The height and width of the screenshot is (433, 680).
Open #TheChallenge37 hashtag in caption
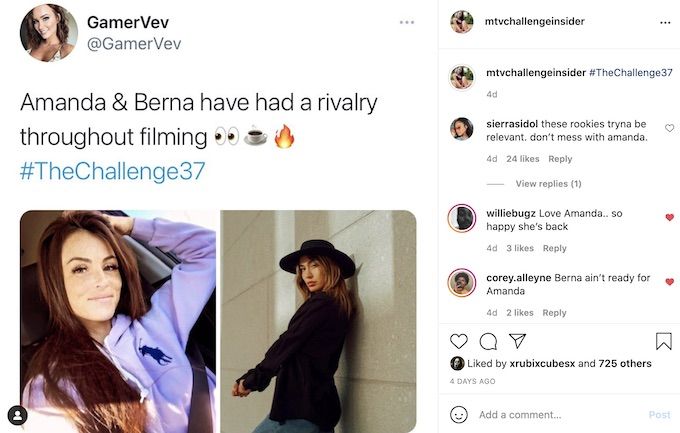pos(631,72)
